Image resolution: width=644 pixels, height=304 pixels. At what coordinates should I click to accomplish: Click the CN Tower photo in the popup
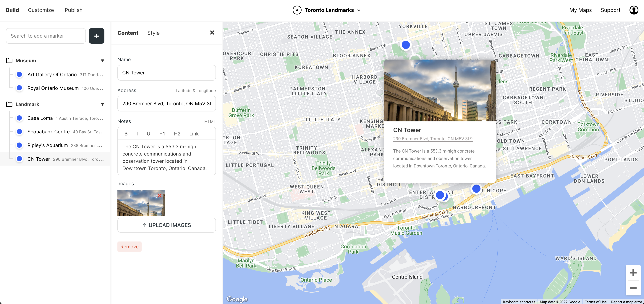point(440,90)
